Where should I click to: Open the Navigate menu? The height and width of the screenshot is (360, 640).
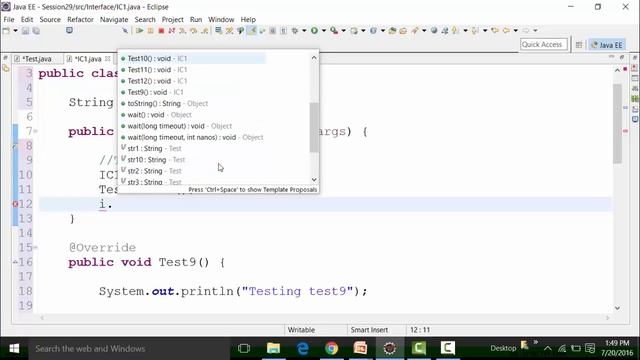point(114,20)
